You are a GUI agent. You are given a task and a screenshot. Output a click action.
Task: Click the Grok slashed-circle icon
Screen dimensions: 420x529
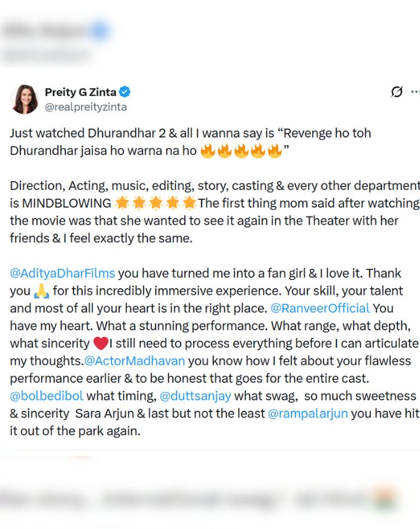tap(396, 92)
